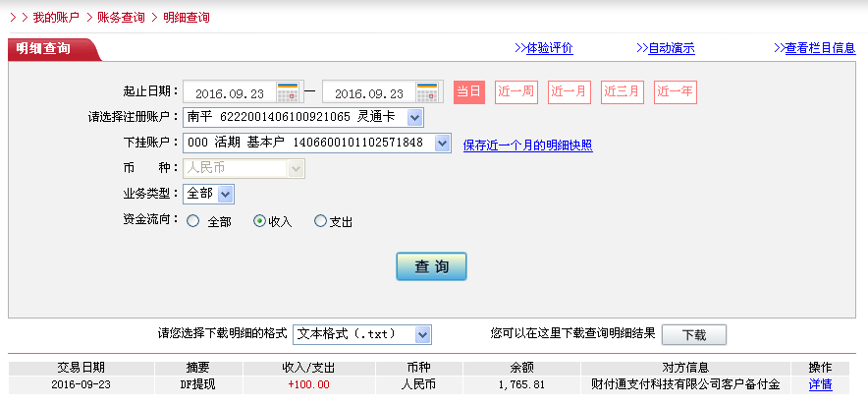Open the 自动演示 link

tap(671, 48)
